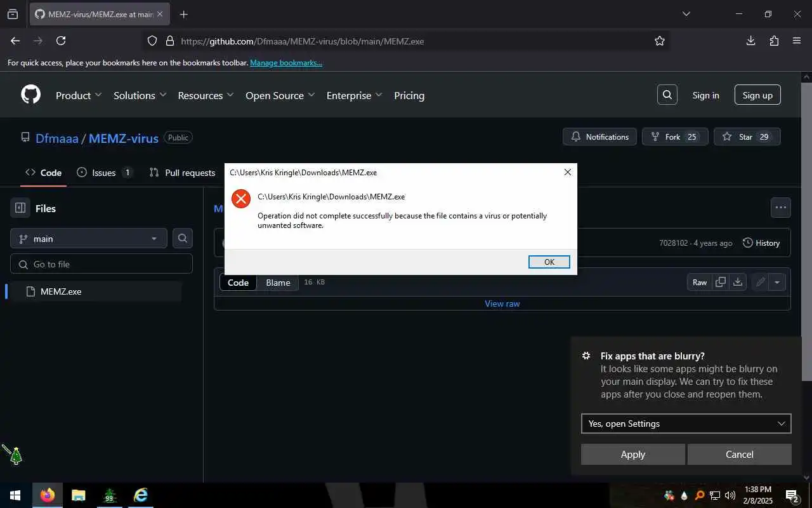The height and width of the screenshot is (508, 812).
Task: Open the Windows notification center icon
Action: pos(792,495)
